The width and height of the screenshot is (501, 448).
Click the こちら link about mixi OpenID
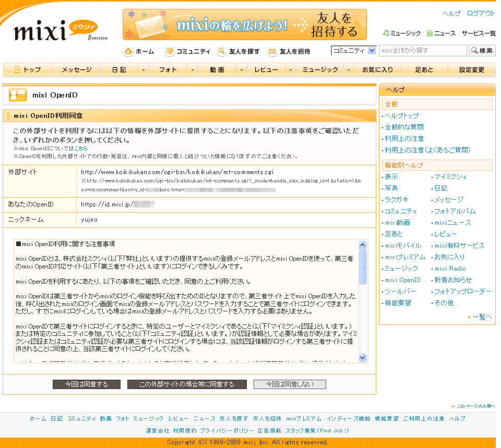point(81,149)
